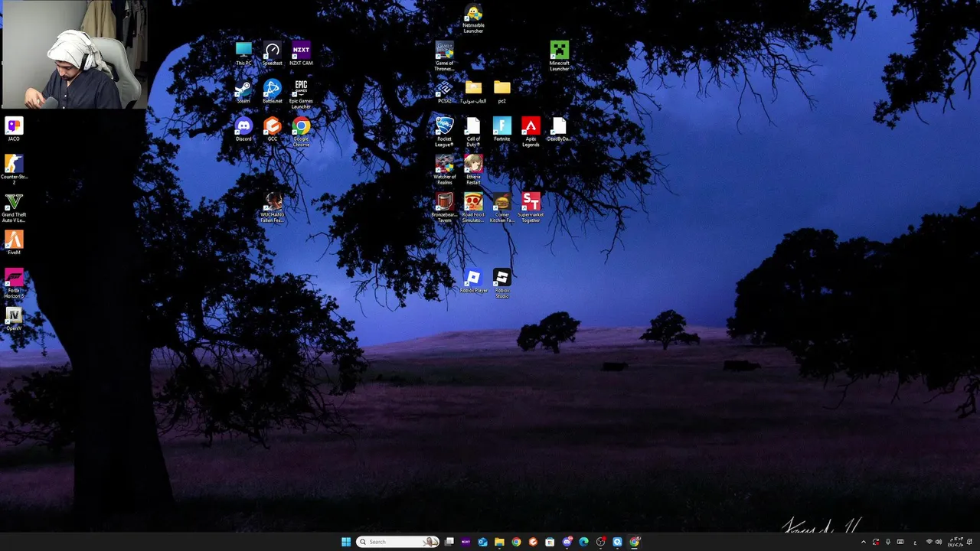Open GCC from the taskbar

pyautogui.click(x=533, y=542)
